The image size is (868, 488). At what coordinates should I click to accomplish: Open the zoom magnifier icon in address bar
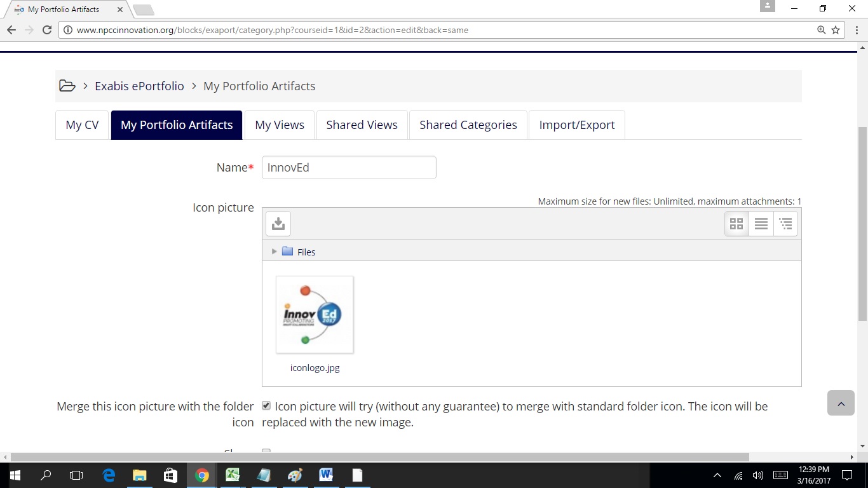(822, 30)
